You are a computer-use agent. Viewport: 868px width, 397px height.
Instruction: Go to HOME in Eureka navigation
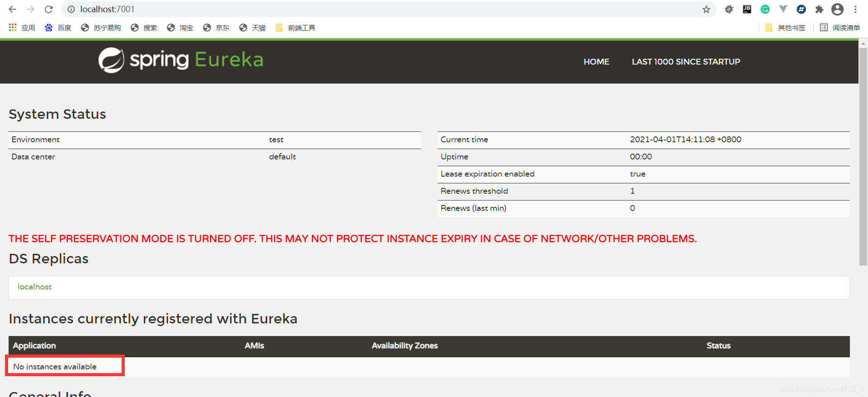click(596, 61)
